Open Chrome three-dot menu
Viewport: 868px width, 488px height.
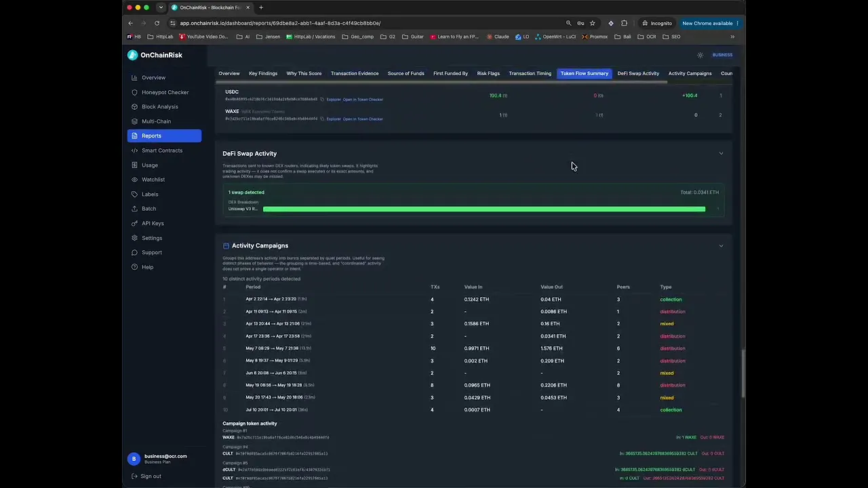tap(737, 23)
